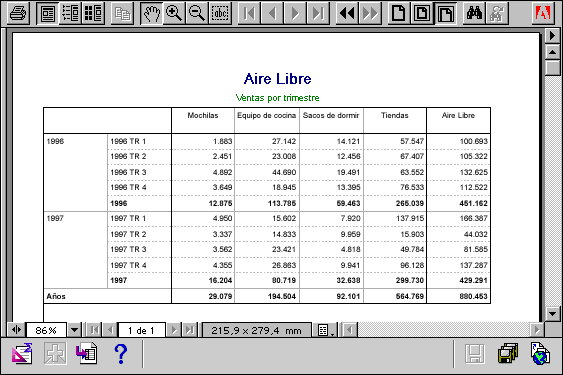The width and height of the screenshot is (563, 375).
Task: Click the 'Aire Libre' report title
Action: [x=278, y=79]
